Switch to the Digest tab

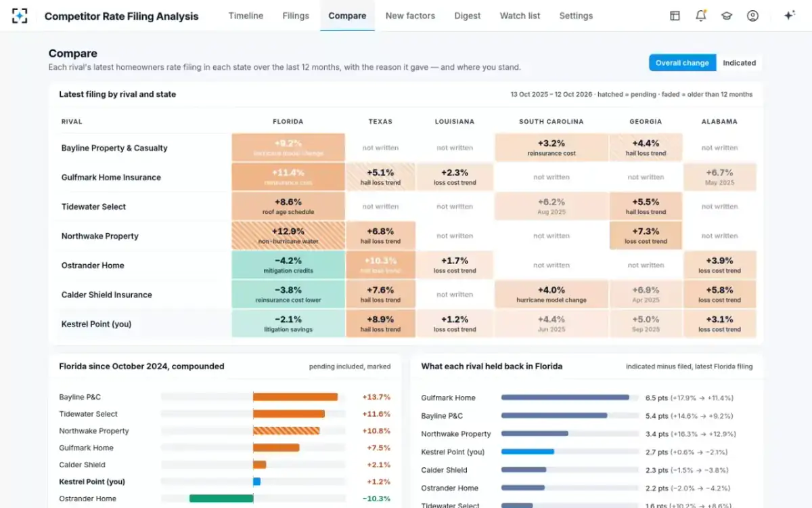coord(468,16)
